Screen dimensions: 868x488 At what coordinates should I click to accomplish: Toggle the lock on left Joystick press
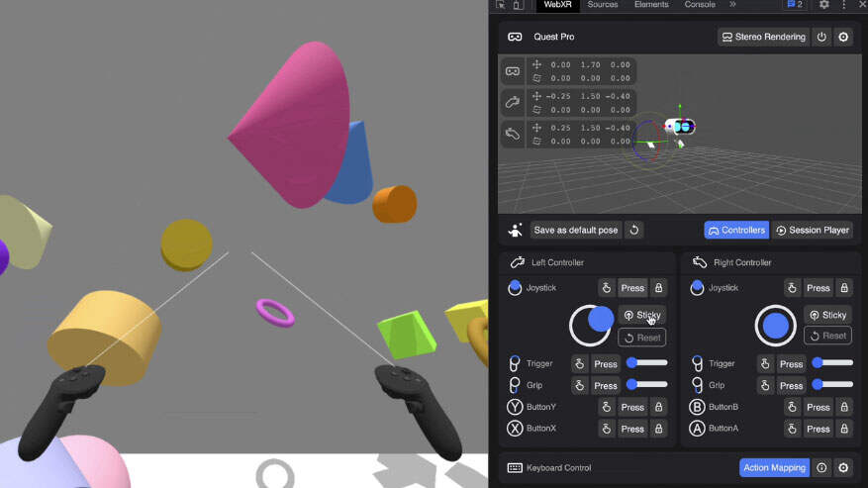pyautogui.click(x=659, y=288)
